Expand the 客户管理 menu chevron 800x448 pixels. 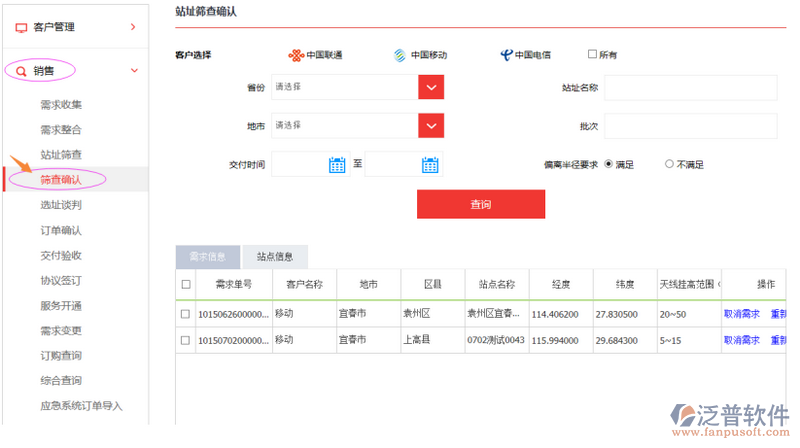tap(133, 27)
